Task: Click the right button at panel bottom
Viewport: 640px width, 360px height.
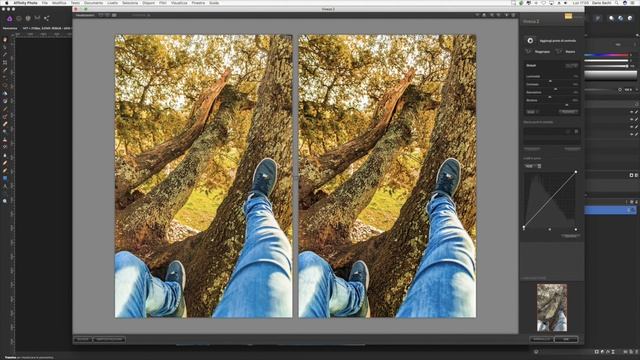Action: pyautogui.click(x=566, y=339)
